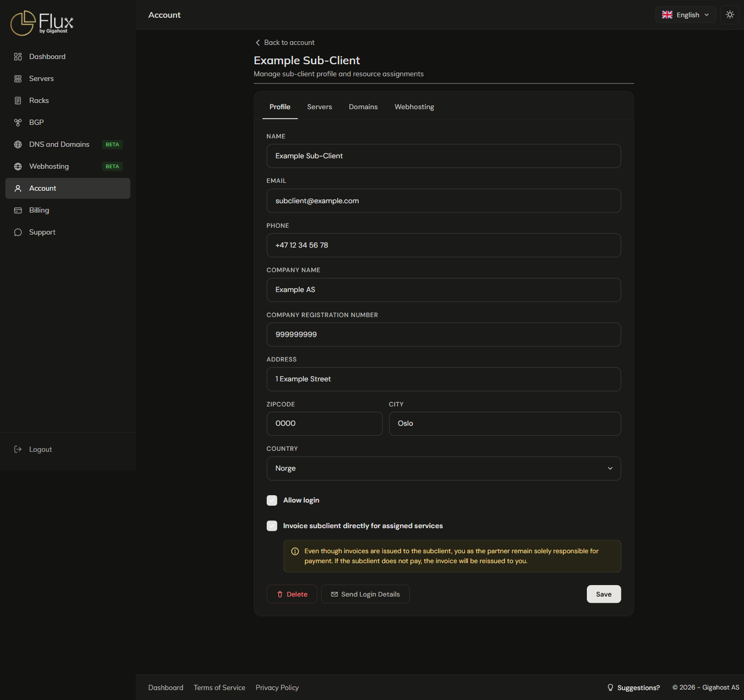This screenshot has height=700, width=744.
Task: Click the Email input field
Action: [x=444, y=201]
